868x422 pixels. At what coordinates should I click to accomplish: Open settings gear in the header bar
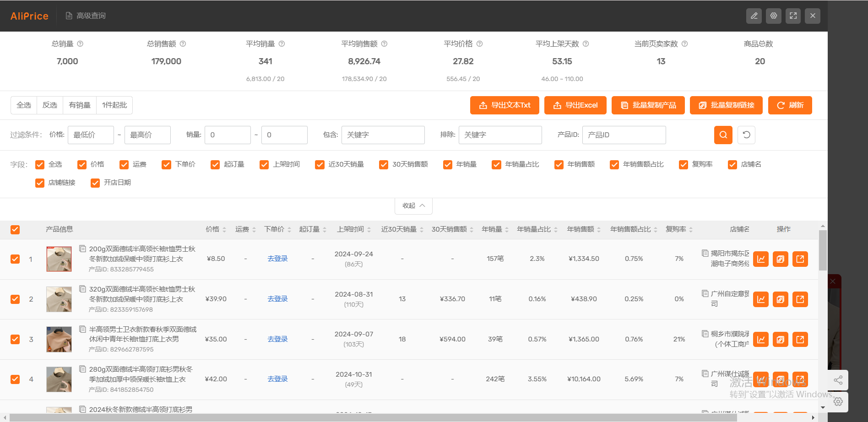pos(774,16)
